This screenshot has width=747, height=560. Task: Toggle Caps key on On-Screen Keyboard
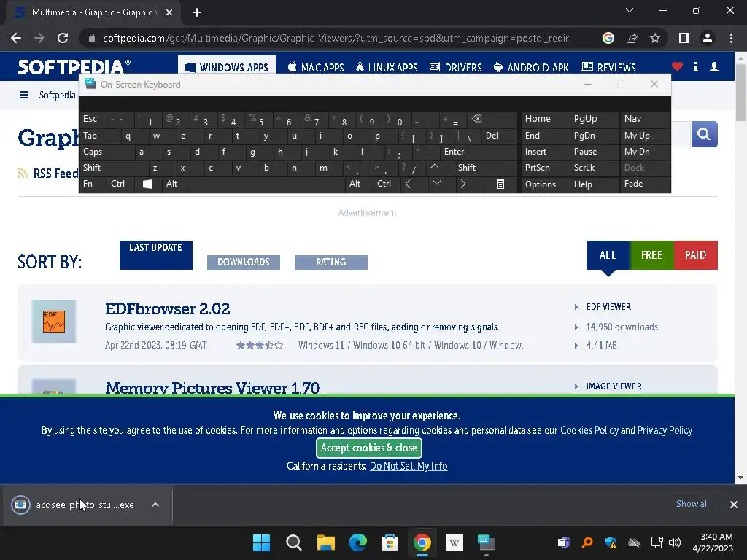point(106,152)
